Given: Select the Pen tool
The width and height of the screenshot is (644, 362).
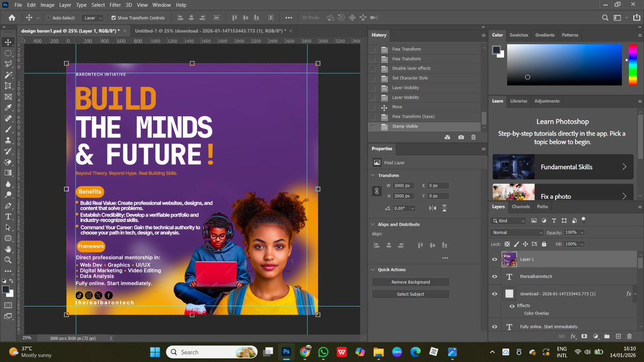Looking at the screenshot, I should 8,205.
